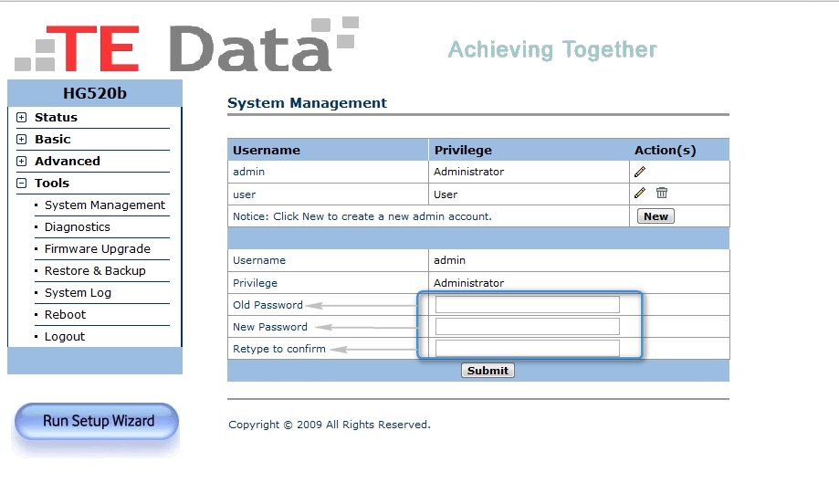Expand the Advanced menu section
This screenshot has height=504, width=839.
click(x=22, y=162)
